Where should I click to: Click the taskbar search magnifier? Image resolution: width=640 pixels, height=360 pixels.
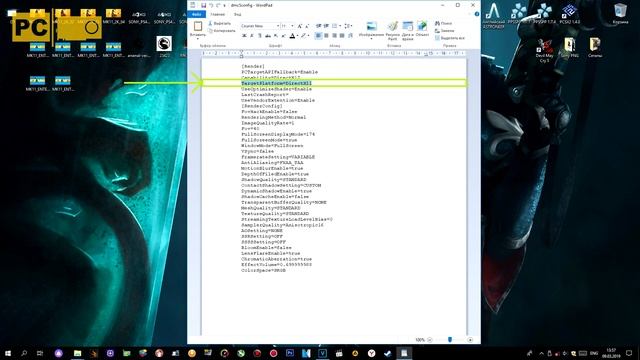[24, 353]
